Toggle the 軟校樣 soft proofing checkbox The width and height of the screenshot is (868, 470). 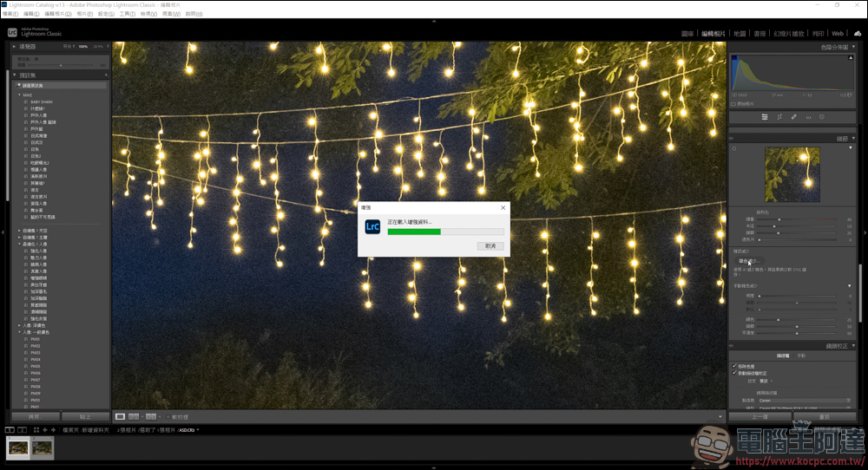tap(168, 417)
